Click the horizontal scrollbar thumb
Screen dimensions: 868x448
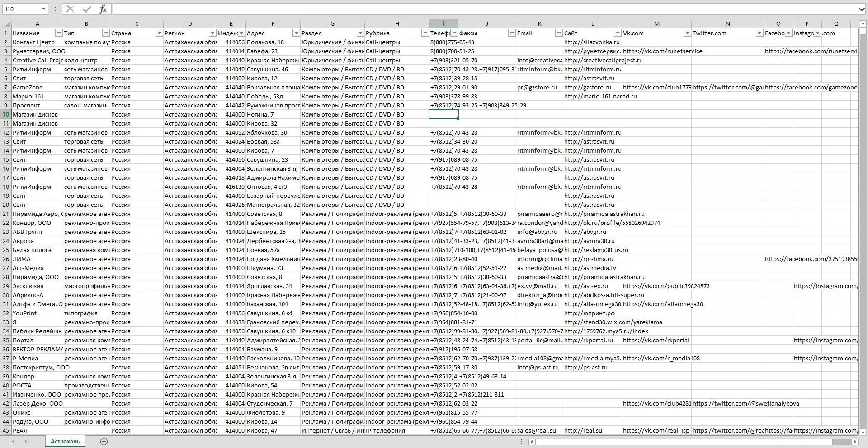coord(684,442)
